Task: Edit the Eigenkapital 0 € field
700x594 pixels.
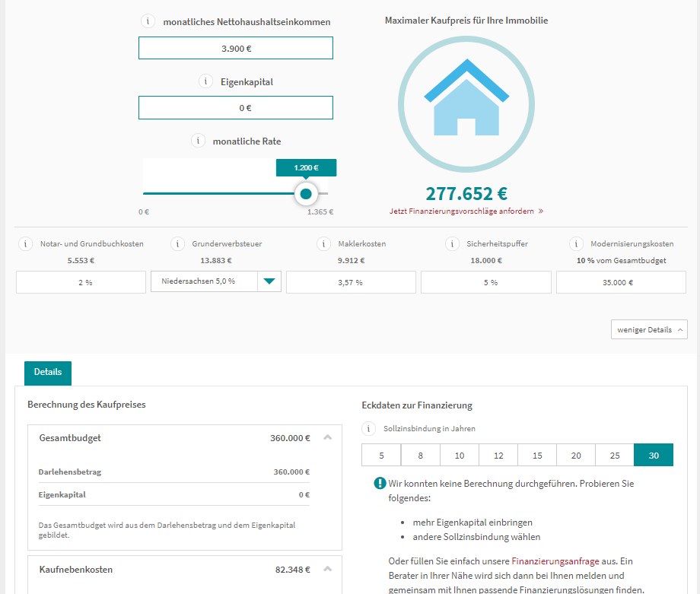Action: [236, 107]
